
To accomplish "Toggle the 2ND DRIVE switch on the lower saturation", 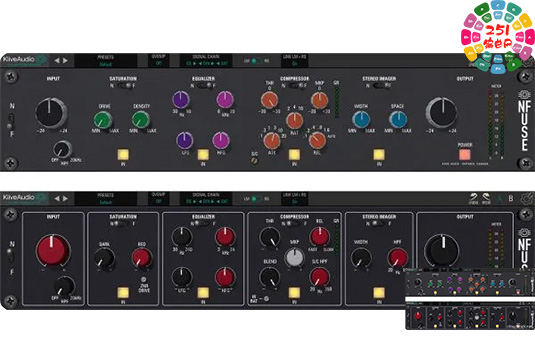I will (144, 279).
